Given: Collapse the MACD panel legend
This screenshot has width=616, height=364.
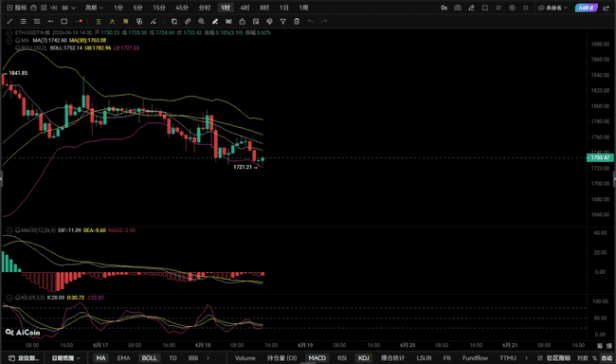Looking at the screenshot, I should pos(9,230).
